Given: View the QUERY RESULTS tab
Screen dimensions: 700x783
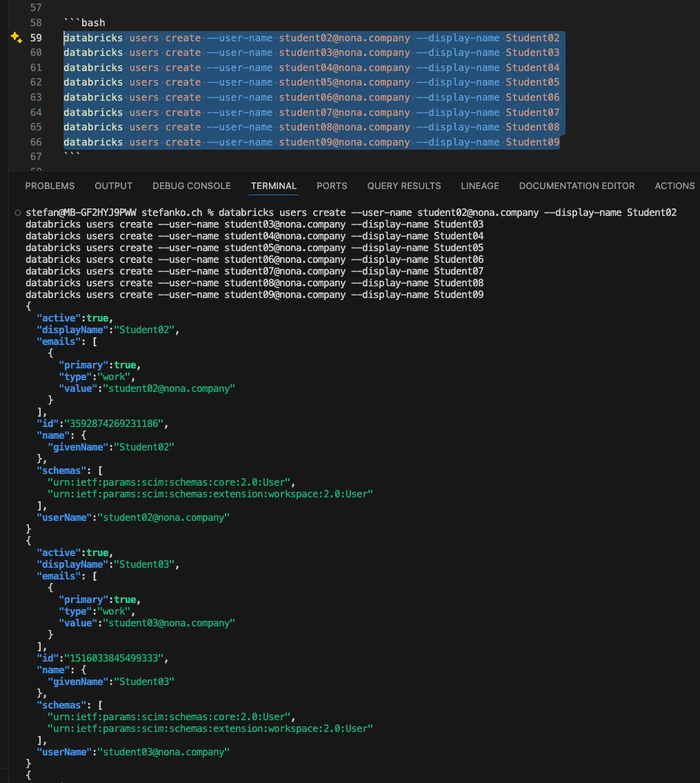Looking at the screenshot, I should (x=404, y=186).
